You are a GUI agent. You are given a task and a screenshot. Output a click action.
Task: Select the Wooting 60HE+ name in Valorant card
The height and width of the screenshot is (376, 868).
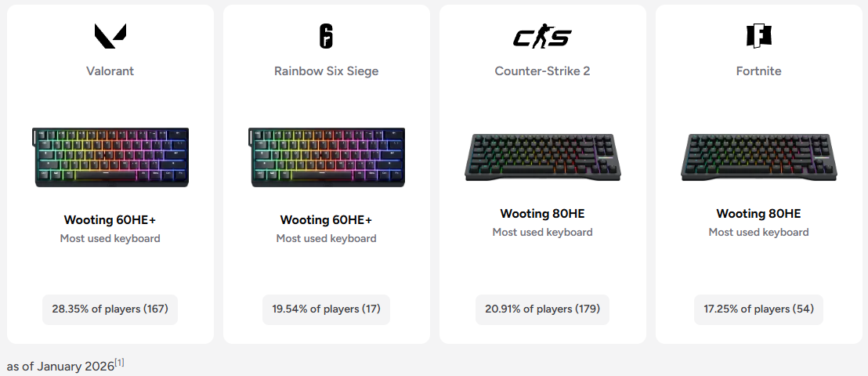[110, 220]
